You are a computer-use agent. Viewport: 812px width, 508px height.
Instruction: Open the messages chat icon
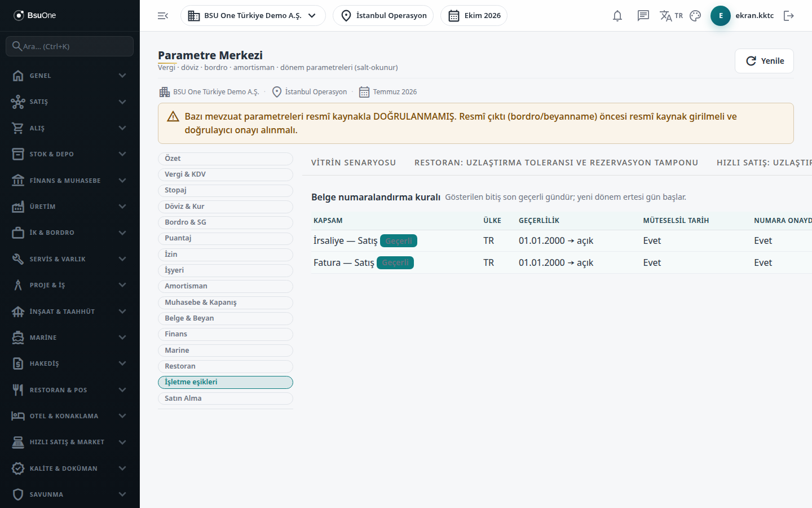(643, 16)
